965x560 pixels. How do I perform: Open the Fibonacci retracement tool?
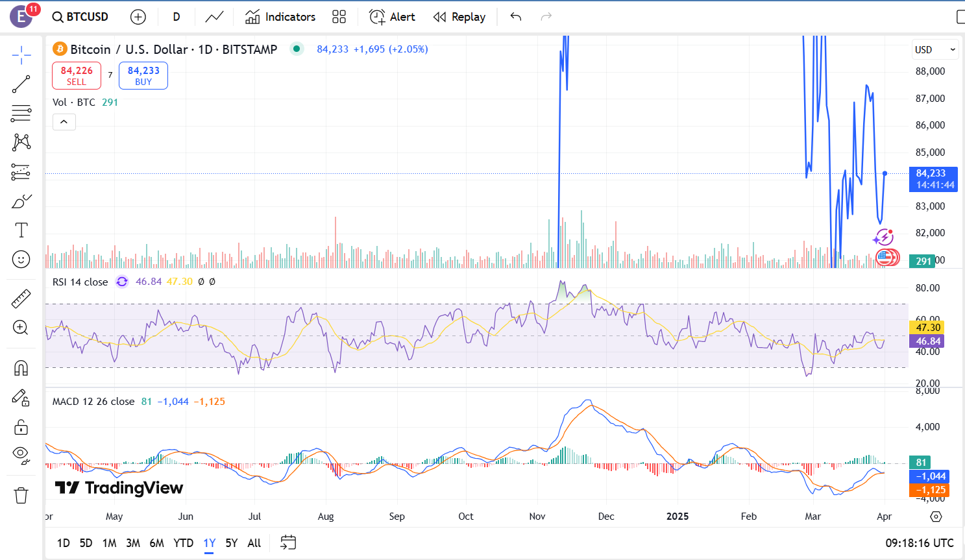[21, 114]
